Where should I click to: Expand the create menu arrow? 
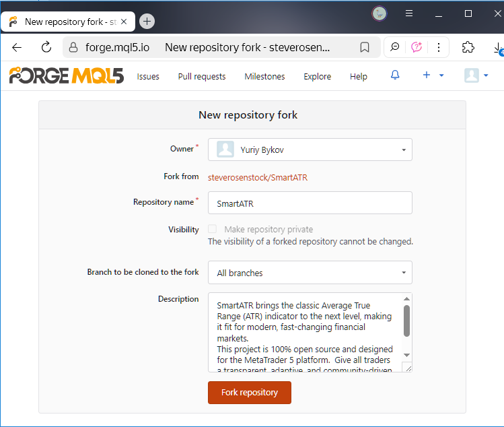coord(441,75)
